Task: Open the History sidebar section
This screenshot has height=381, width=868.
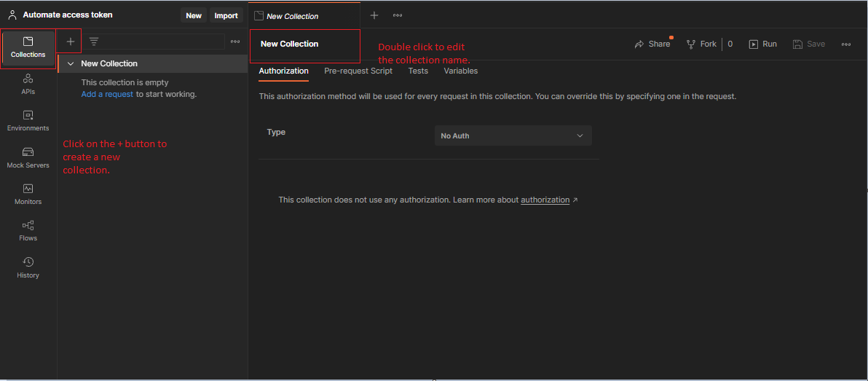Action: (x=28, y=268)
